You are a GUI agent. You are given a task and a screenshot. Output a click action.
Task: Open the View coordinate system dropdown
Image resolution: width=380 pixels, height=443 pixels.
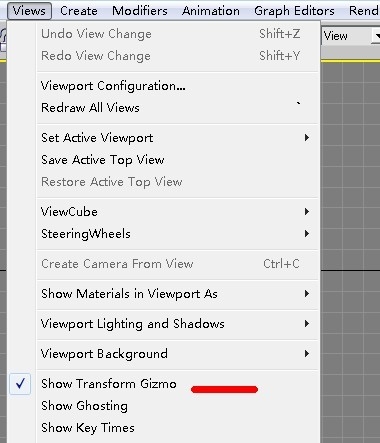(x=351, y=36)
